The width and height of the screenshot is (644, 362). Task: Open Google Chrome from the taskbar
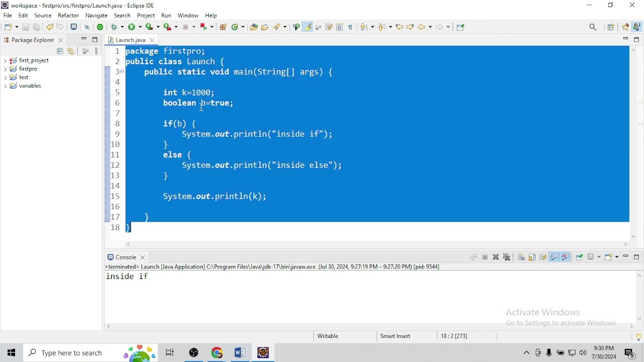[x=217, y=353]
